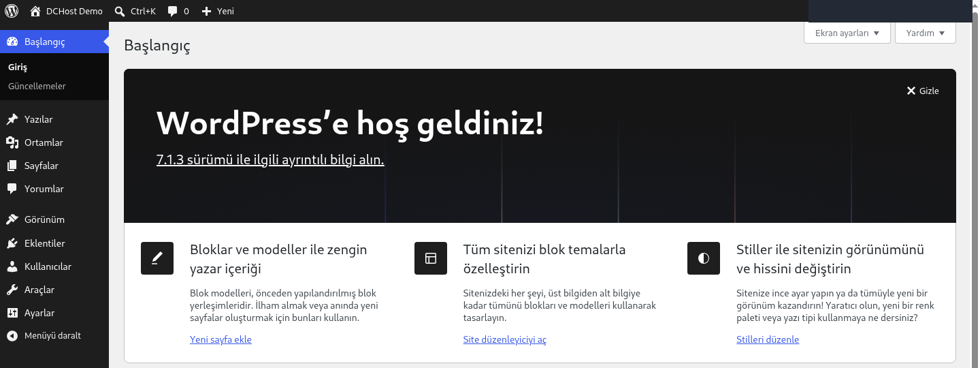Open the Araçlar menu
Image resolution: width=980 pixels, height=368 pixels.
pos(54,290)
